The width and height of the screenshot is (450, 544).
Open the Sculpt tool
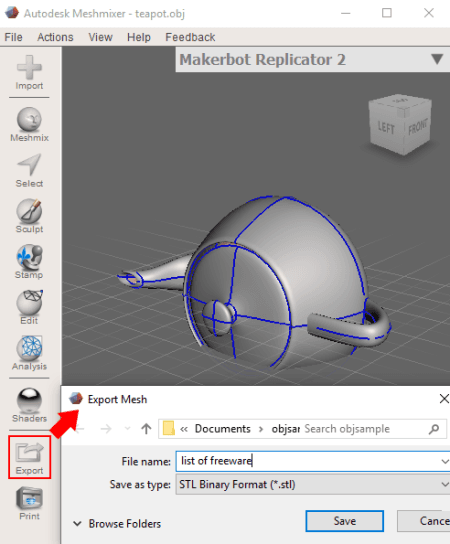(29, 216)
